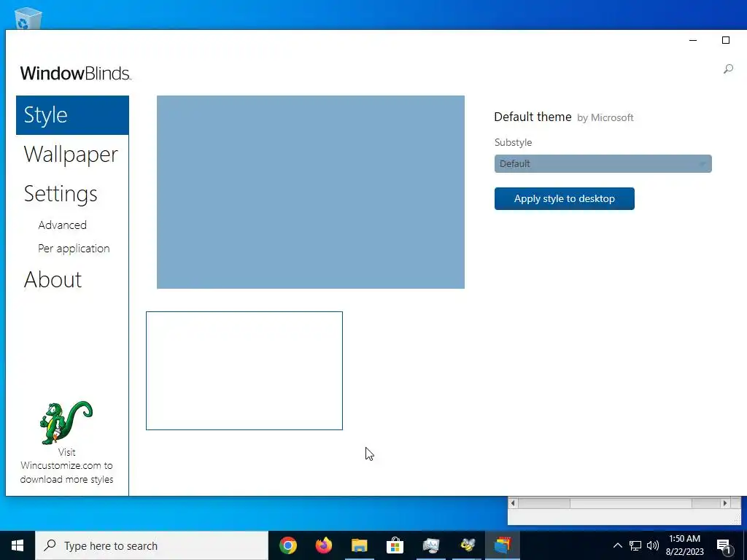Screen dimensions: 747x560
Task: Open Per application settings
Action: (74, 249)
